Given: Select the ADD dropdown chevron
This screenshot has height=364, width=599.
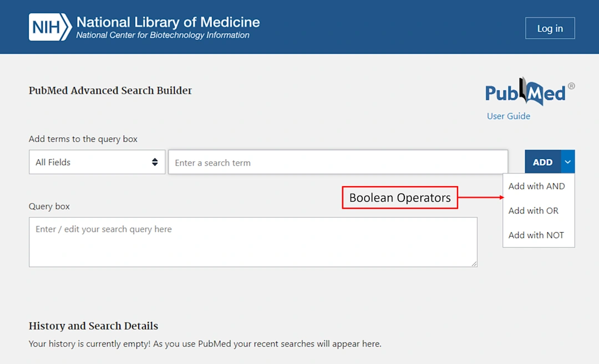Looking at the screenshot, I should (567, 161).
